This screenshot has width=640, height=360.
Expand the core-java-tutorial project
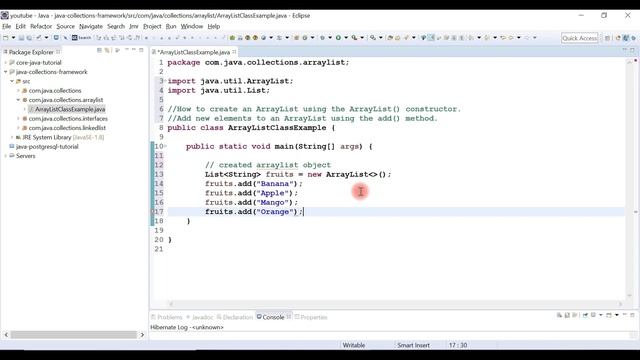(x=6, y=62)
